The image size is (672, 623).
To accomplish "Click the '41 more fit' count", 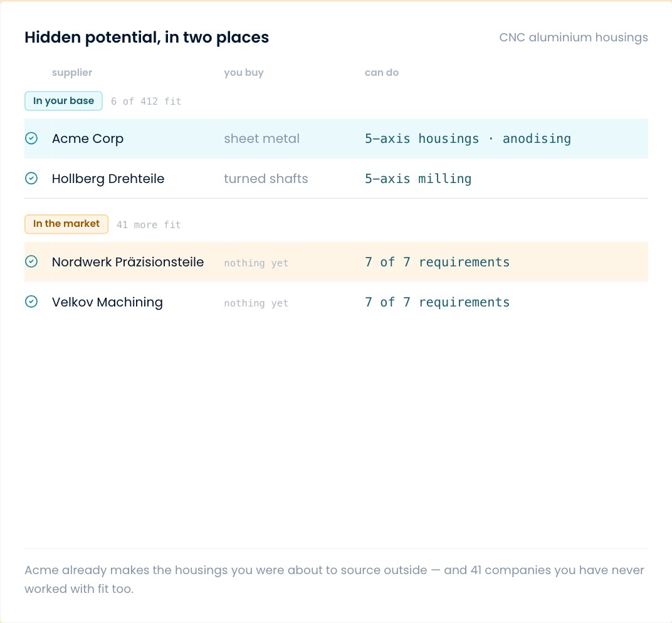I will click(x=149, y=224).
